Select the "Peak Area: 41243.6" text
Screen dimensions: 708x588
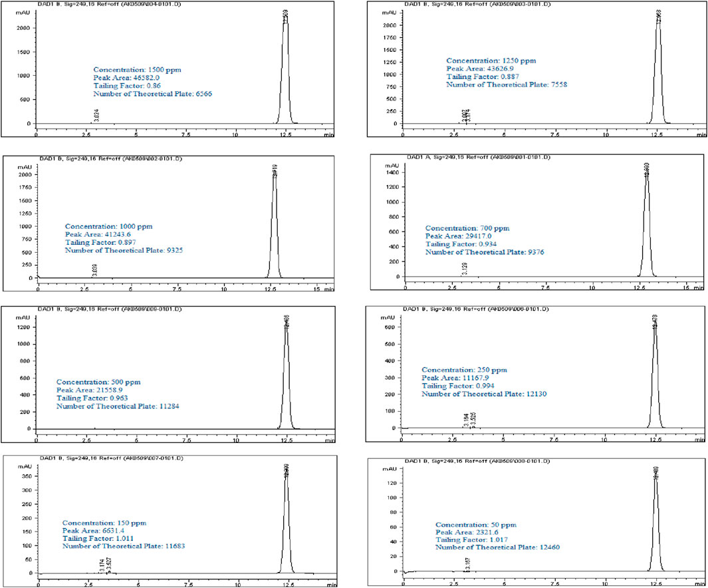pos(98,234)
